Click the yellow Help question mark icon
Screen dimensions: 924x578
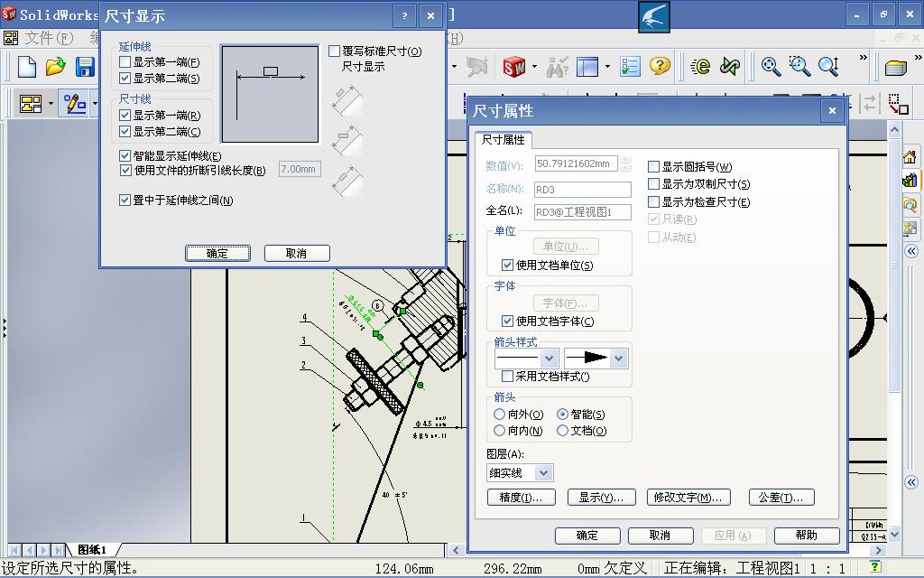click(660, 65)
